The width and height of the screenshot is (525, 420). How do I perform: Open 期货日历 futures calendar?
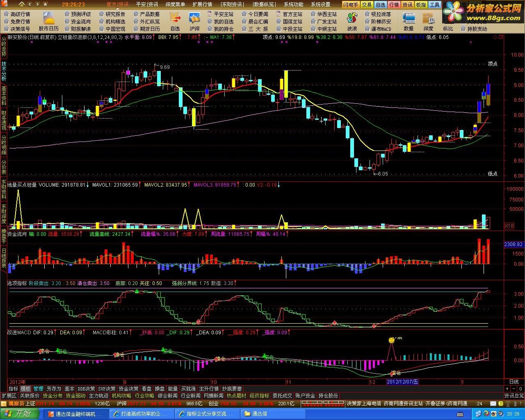146,29
